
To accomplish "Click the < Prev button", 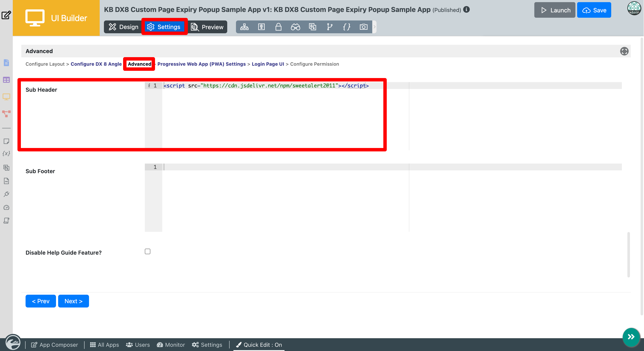I will pos(41,301).
